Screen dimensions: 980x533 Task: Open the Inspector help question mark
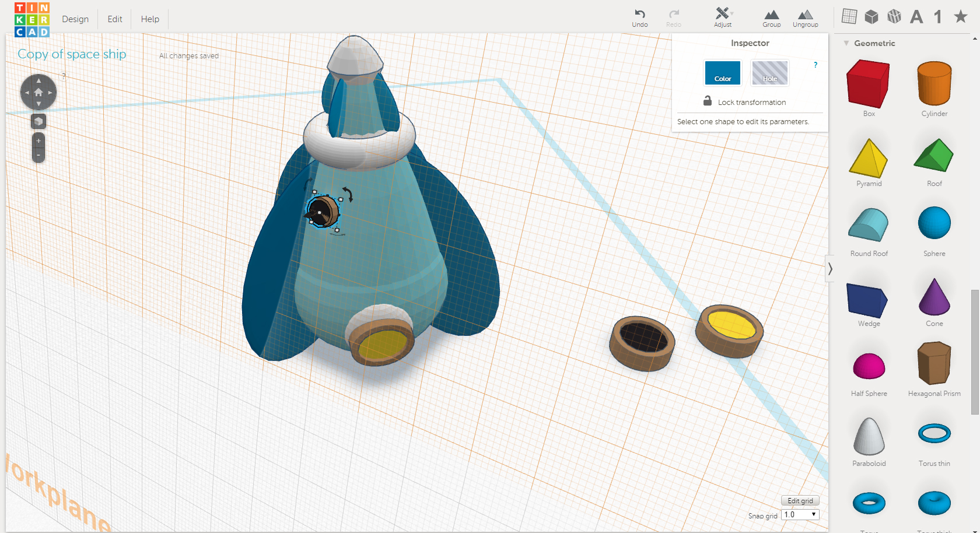(815, 65)
